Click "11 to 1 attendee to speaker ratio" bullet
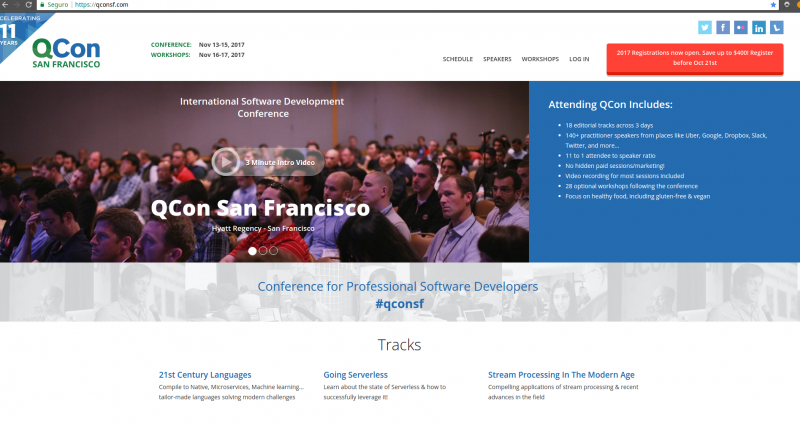 tap(610, 156)
